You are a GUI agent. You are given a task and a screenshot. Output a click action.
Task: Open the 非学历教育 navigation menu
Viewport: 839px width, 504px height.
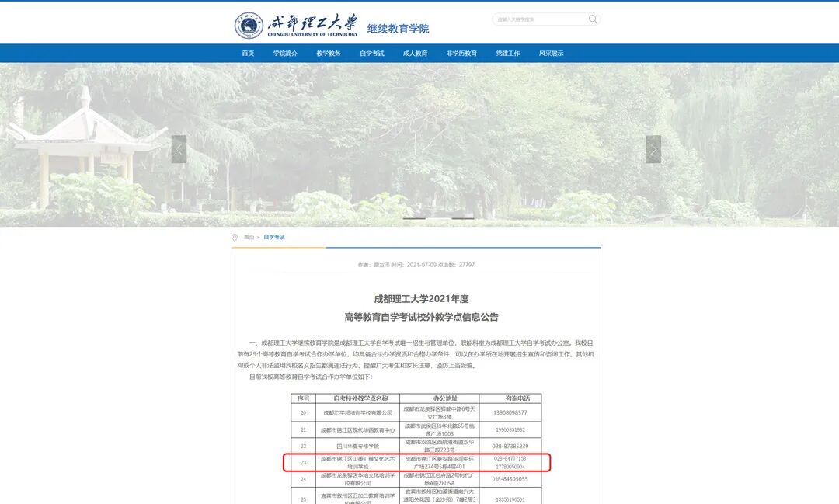[x=462, y=53]
